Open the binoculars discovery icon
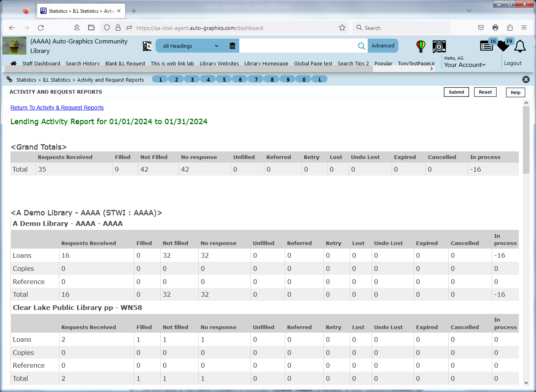 point(439,46)
